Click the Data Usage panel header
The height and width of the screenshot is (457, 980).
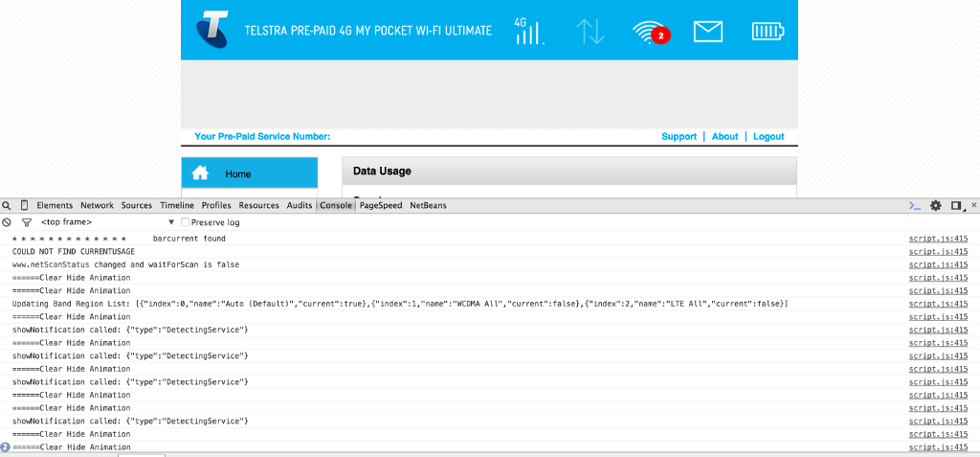point(569,171)
